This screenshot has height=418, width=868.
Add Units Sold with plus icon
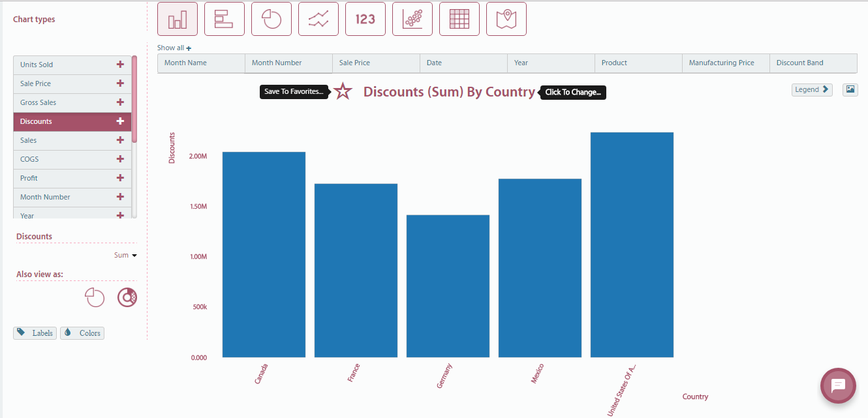(120, 65)
